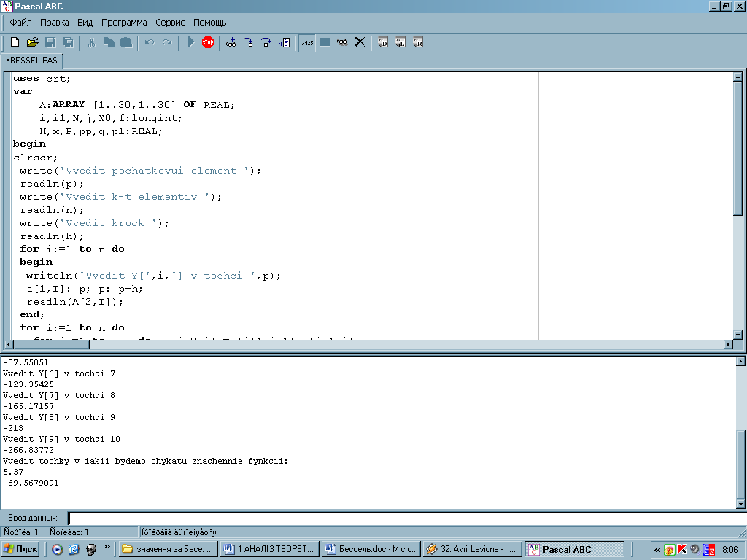Click the Cut scissors icon
747x560 pixels.
91,42
